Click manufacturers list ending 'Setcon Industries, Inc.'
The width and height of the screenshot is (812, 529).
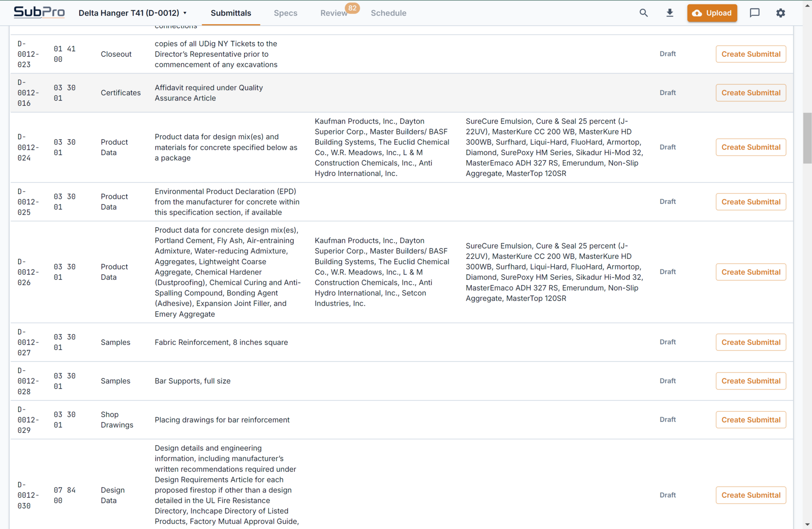click(x=382, y=272)
